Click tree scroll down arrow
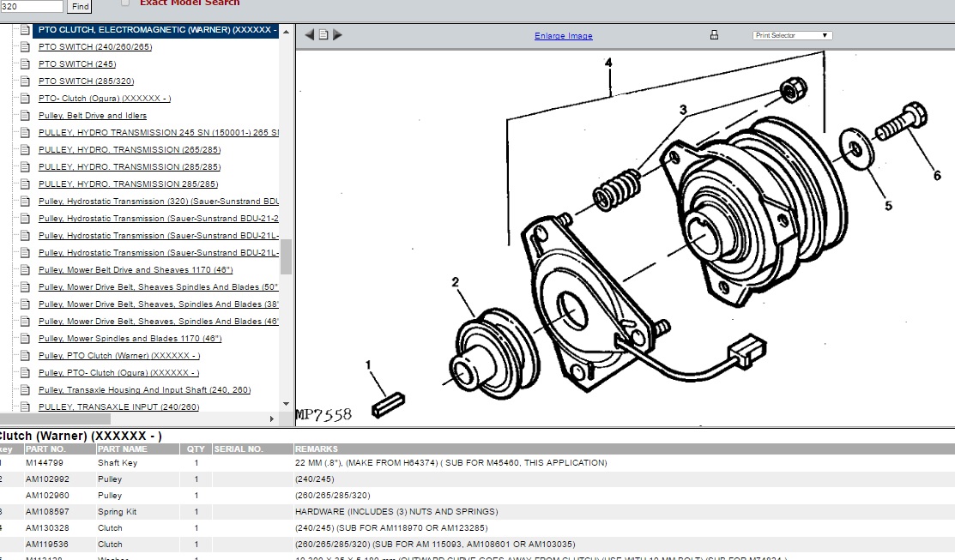This screenshot has height=560, width=955. tap(286, 404)
